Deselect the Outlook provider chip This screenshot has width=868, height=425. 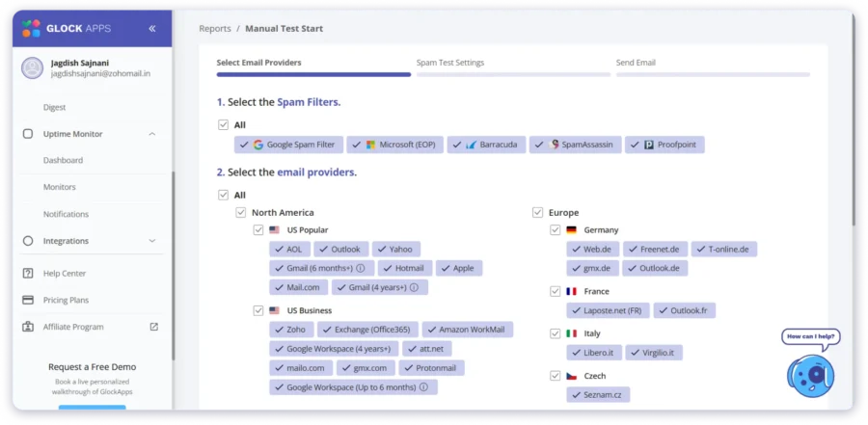[x=341, y=249]
